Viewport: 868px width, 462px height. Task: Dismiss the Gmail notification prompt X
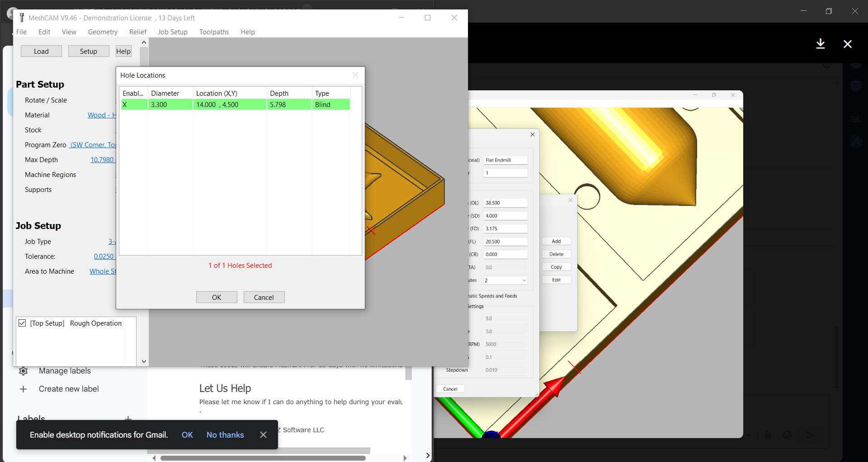tap(263, 434)
